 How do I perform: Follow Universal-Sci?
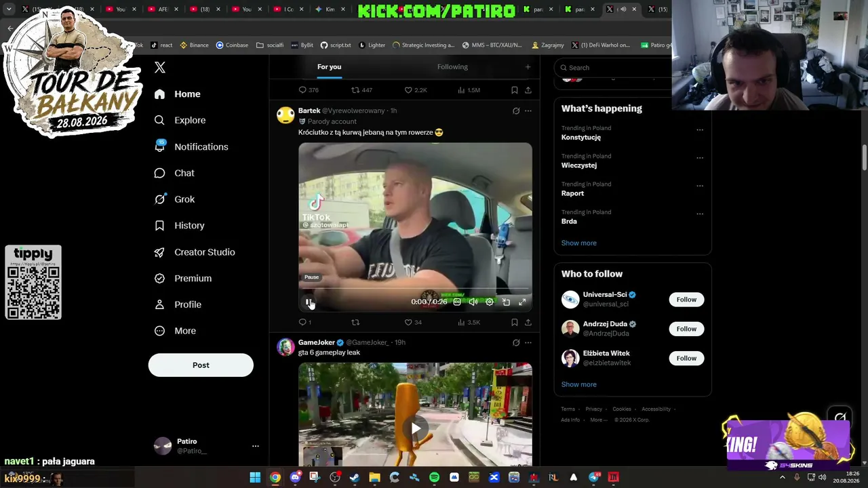pos(686,300)
